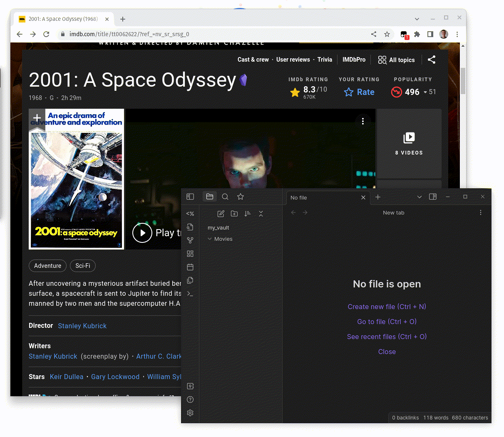Open IMDbPro link
Screen dimensions: 504x437
[x=354, y=60]
